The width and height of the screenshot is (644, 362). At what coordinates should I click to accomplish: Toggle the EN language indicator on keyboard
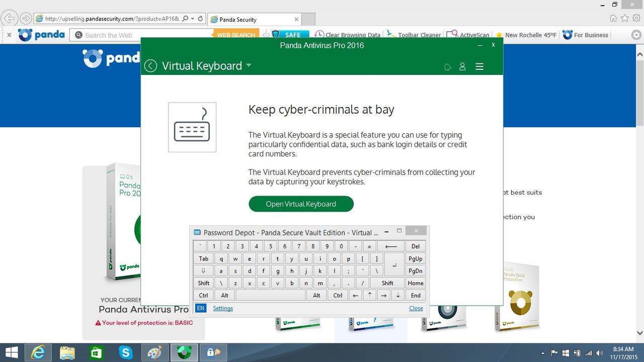click(x=201, y=308)
